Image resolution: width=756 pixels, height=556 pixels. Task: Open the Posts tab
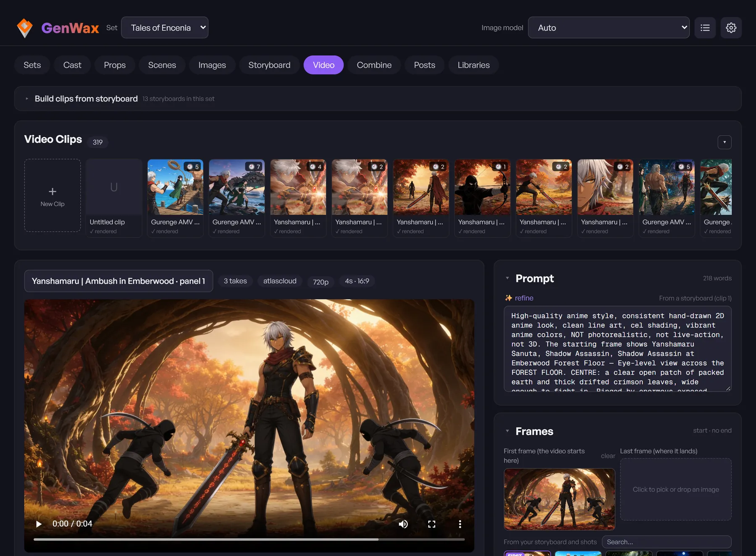(424, 65)
